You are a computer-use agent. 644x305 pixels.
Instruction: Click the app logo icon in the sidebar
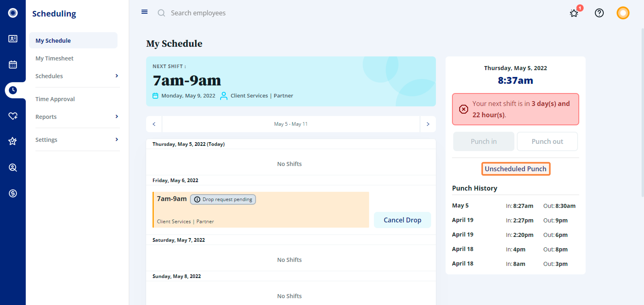pyautogui.click(x=13, y=13)
